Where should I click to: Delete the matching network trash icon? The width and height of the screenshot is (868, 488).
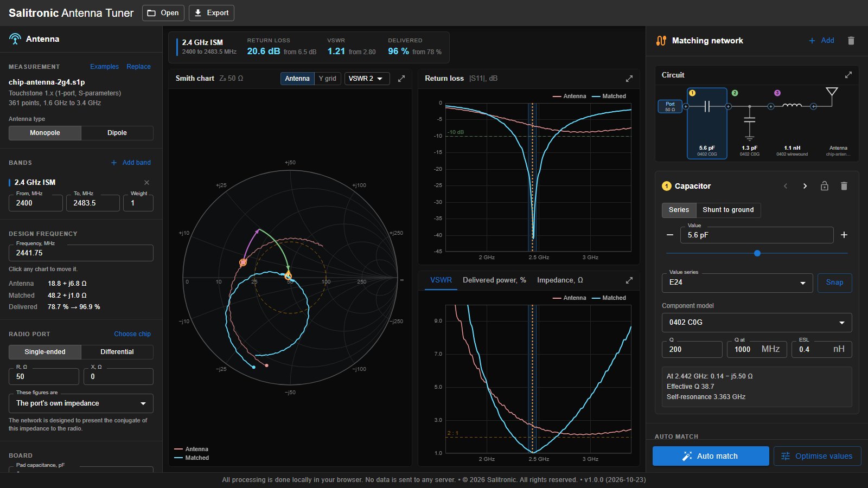coord(851,41)
